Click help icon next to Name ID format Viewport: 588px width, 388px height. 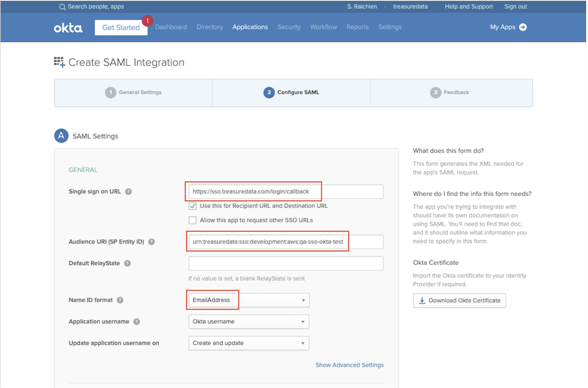(120, 300)
